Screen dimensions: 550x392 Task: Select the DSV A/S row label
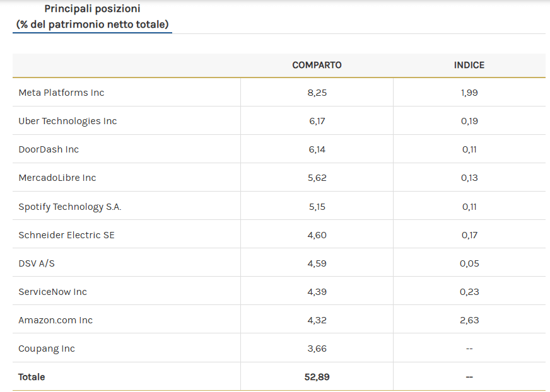point(37,263)
